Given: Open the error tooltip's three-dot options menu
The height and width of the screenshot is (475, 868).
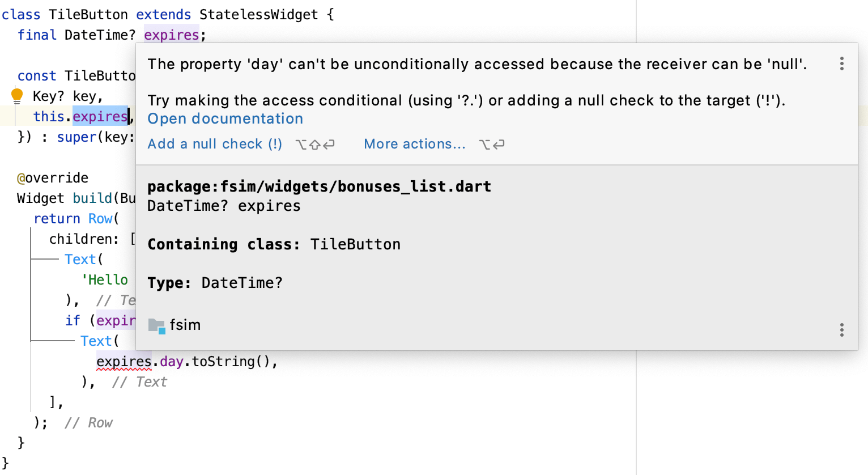Looking at the screenshot, I should click(841, 63).
